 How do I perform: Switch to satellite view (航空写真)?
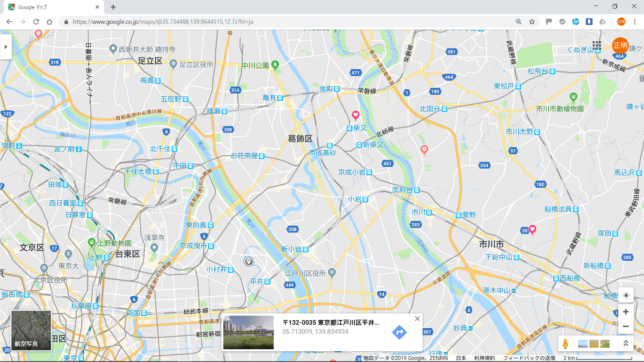31,330
